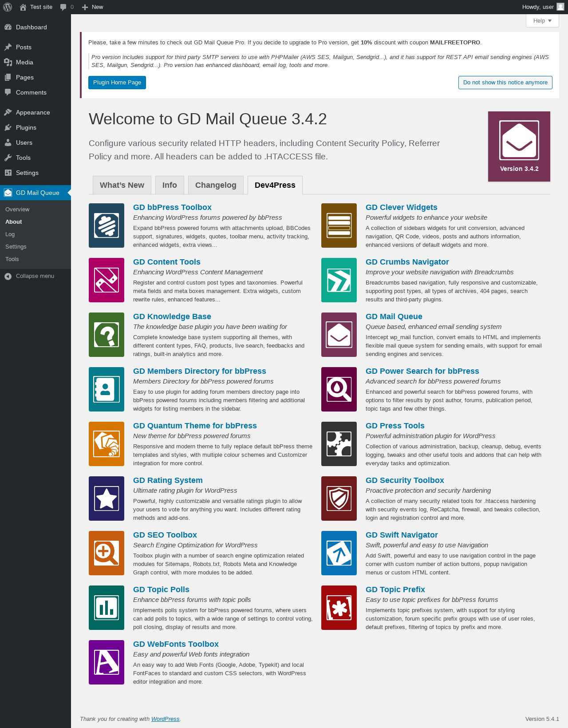Open the Dashboard menu item
Image resolution: width=568 pixels, height=728 pixels.
(x=35, y=27)
